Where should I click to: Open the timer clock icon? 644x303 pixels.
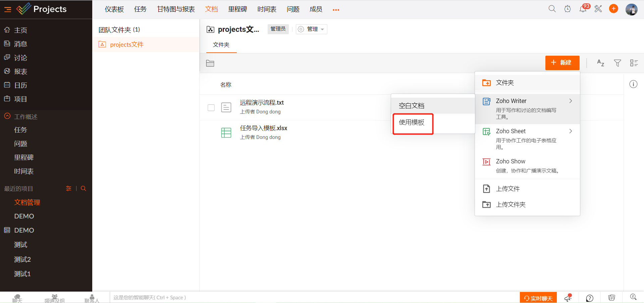[x=568, y=9]
